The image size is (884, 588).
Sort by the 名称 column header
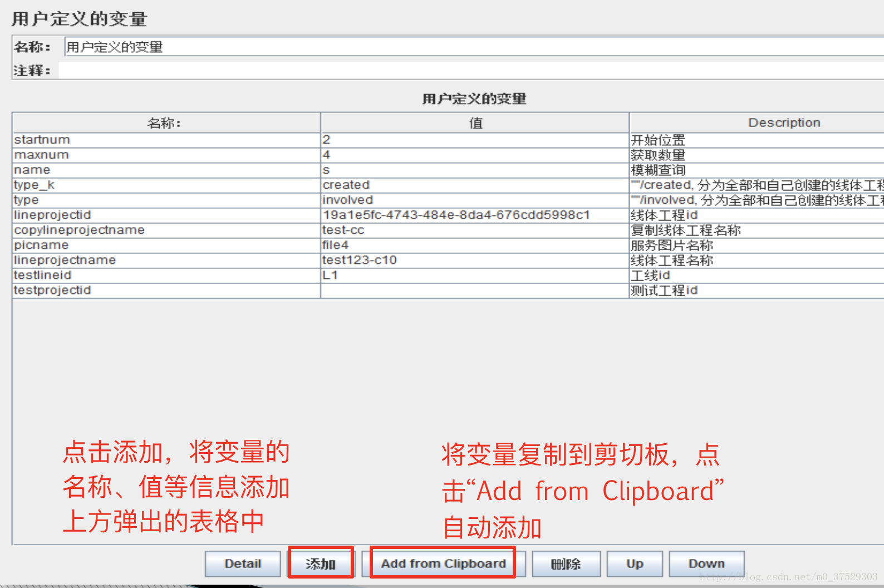(166, 122)
